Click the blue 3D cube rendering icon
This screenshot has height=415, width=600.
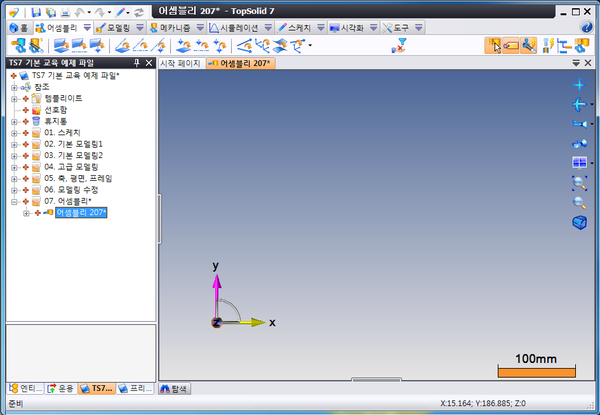[x=580, y=222]
